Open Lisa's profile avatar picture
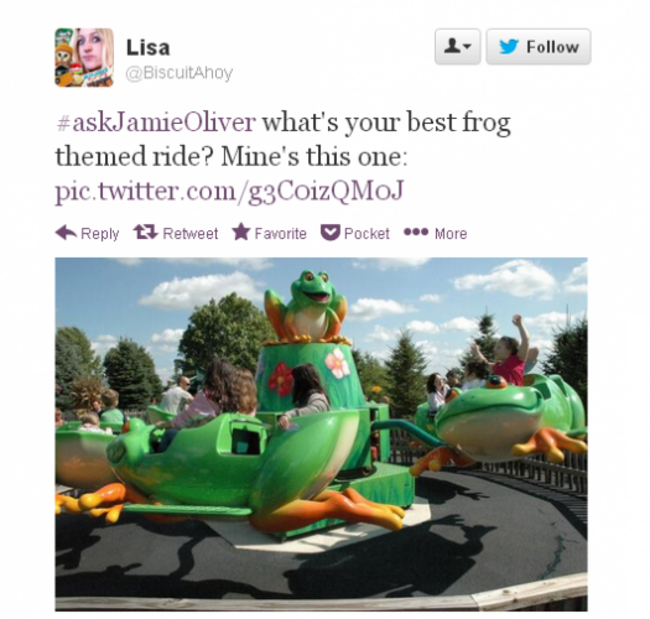Image resolution: width=650 pixels, height=619 pixels. pyautogui.click(x=84, y=57)
